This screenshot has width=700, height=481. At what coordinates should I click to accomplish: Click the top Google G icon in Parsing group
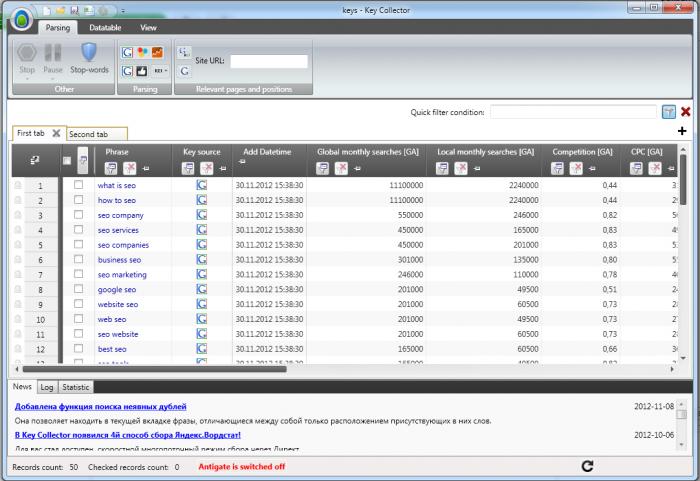[x=127, y=53]
